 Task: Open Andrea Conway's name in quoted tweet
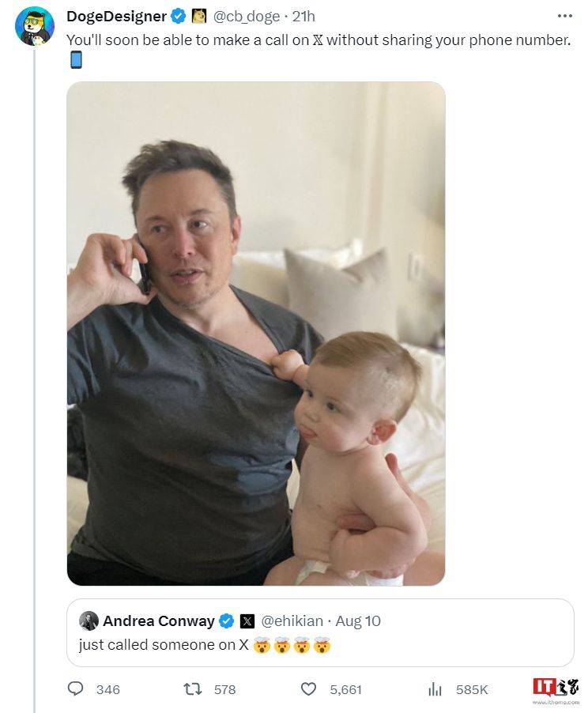coord(158,621)
